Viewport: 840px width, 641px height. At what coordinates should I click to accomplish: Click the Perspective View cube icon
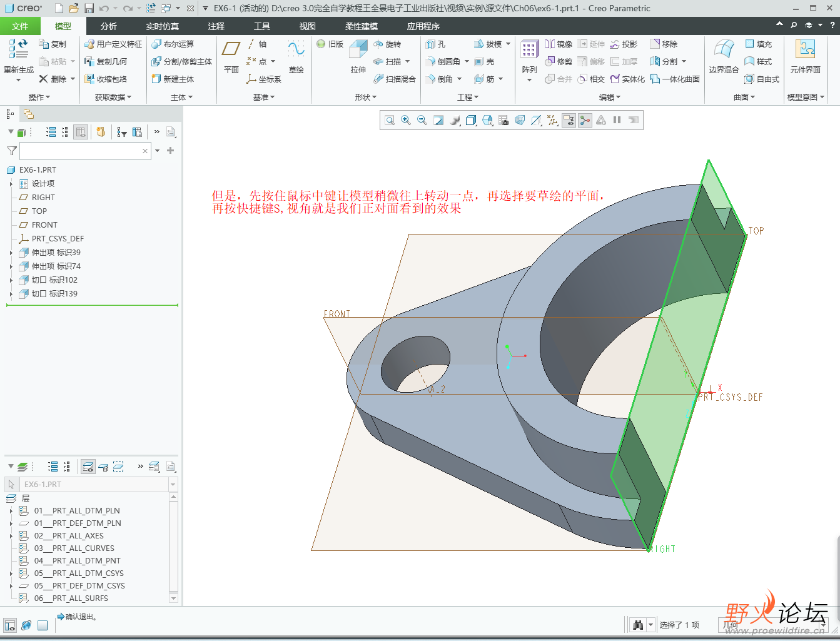(520, 120)
